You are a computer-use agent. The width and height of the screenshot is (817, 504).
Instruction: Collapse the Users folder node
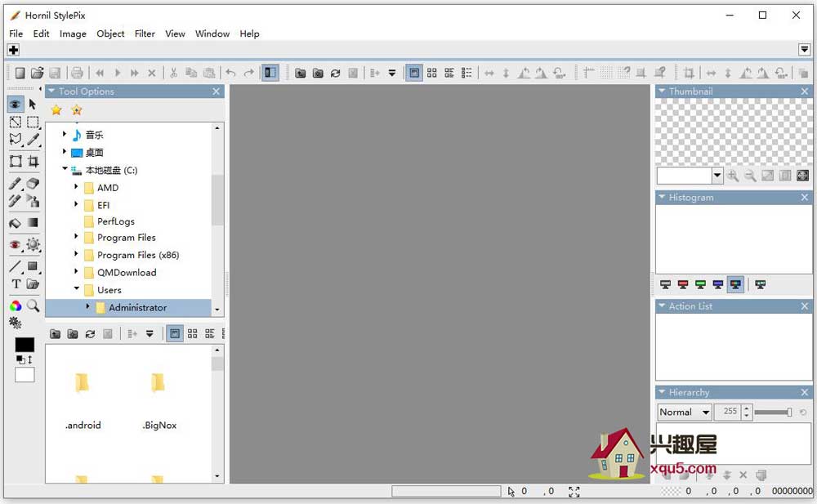tap(76, 288)
